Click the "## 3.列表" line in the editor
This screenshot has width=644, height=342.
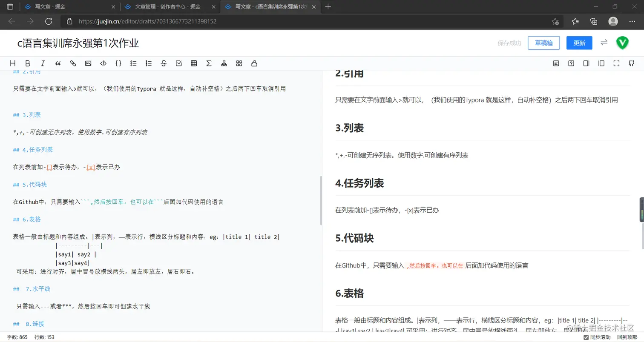pyautogui.click(x=27, y=115)
